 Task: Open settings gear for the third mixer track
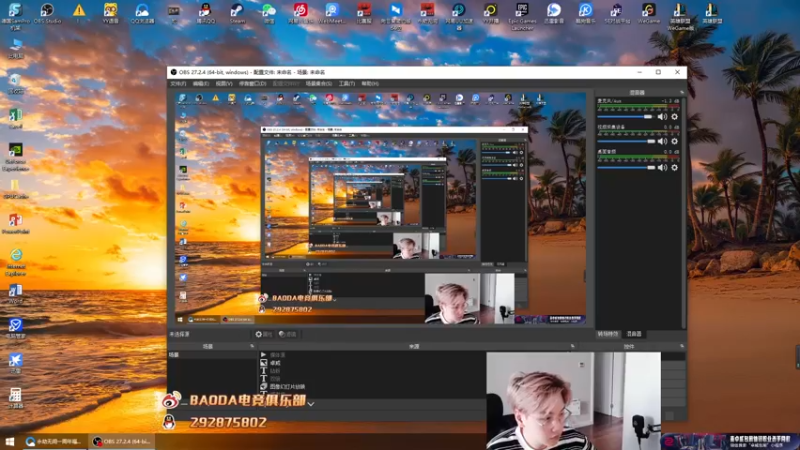[674, 167]
